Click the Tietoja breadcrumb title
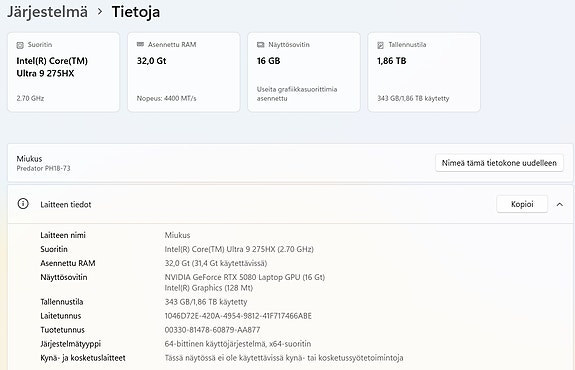Viewport: 575px width, 370px height. pos(136,12)
